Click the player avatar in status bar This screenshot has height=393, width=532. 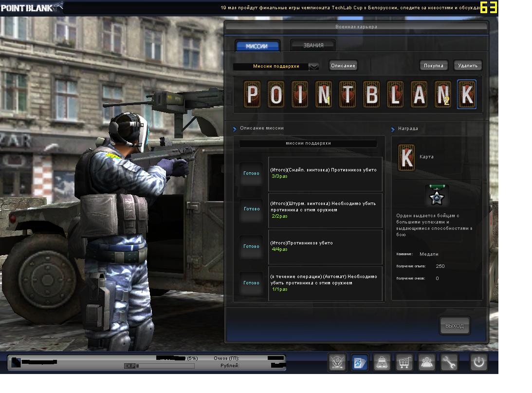(x=16, y=362)
